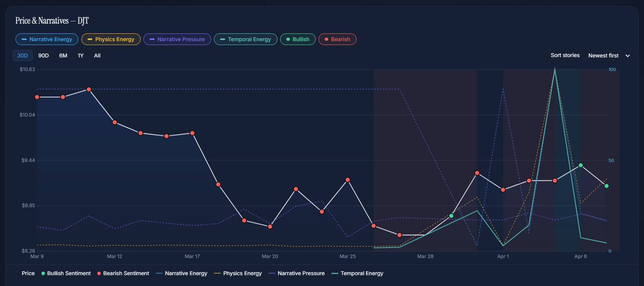This screenshot has height=286, width=644.
Task: Switch to the 6M time range
Action: pos(63,55)
